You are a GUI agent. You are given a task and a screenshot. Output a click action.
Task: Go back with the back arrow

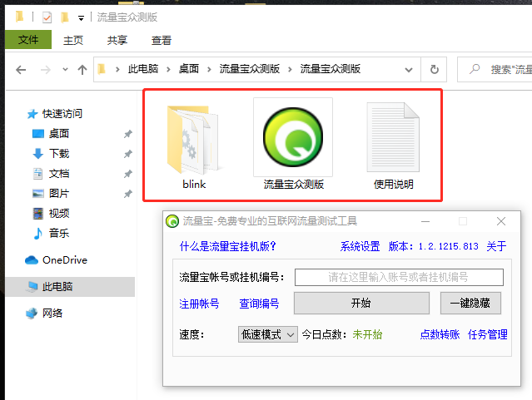coord(21,70)
